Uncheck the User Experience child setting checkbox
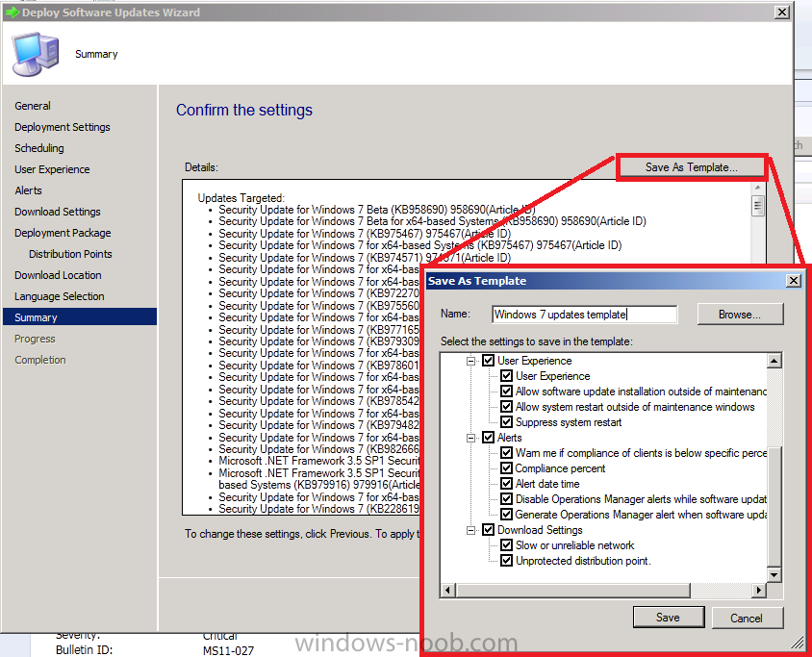This screenshot has width=812, height=657. click(x=506, y=376)
